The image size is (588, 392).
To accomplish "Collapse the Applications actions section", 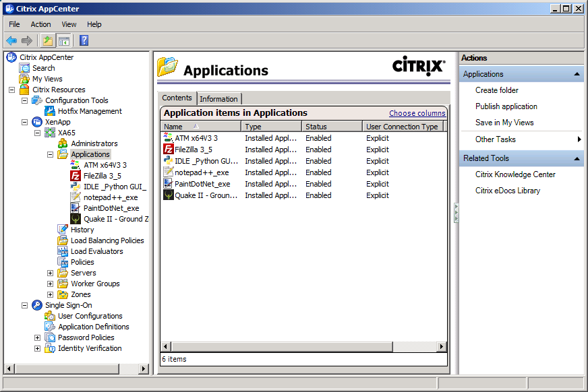I will (x=577, y=74).
